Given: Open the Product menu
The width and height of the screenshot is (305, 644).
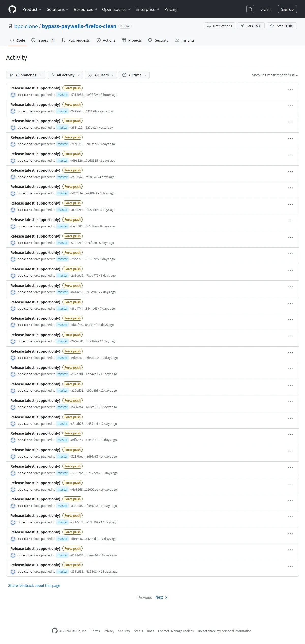Looking at the screenshot, I should click(32, 9).
